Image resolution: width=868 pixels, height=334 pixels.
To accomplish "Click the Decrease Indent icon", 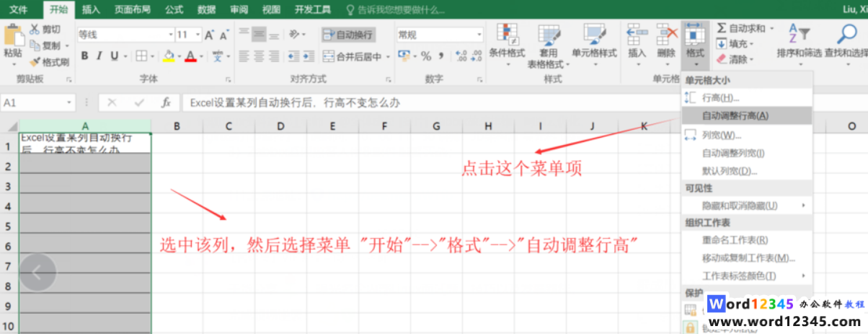I will click(293, 56).
